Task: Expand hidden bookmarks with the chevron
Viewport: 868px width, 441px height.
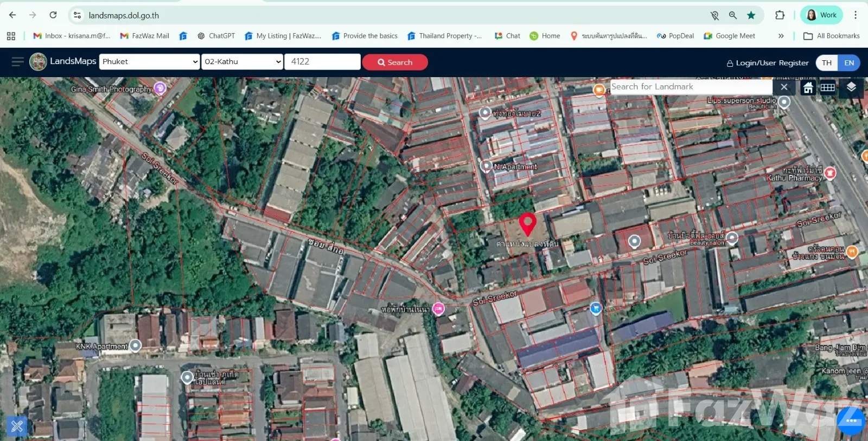Action: pyautogui.click(x=781, y=36)
